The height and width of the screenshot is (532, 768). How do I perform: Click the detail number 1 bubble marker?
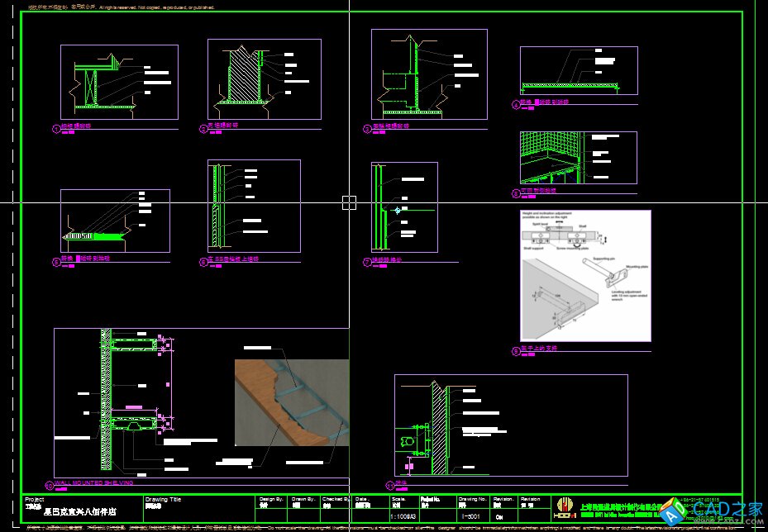coord(56,129)
